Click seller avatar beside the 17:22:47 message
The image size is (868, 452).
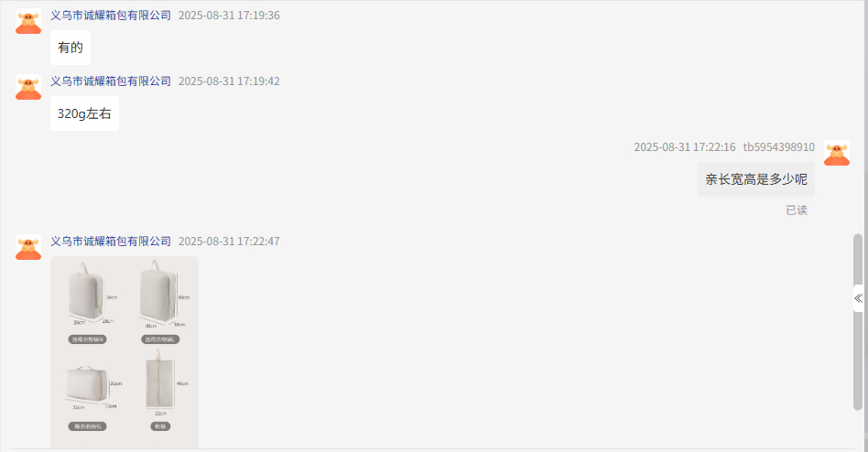[28, 247]
